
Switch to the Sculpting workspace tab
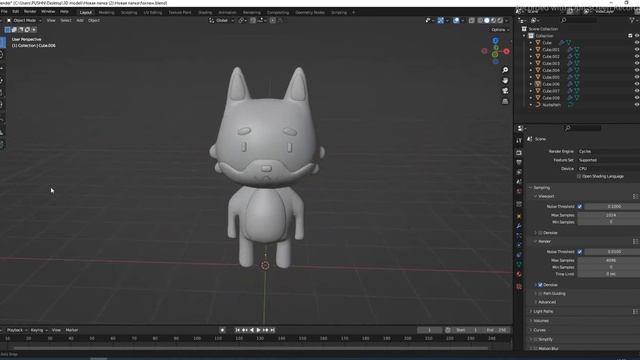coord(129,13)
